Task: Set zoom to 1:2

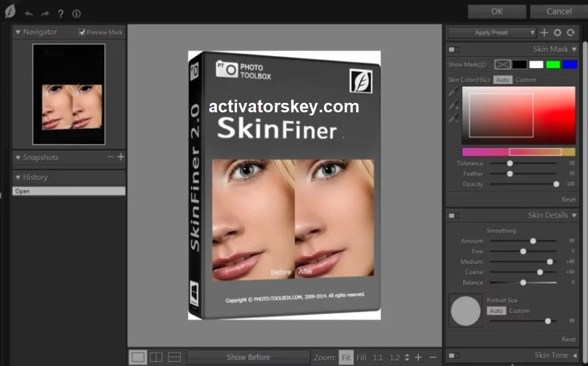Action: (395, 357)
